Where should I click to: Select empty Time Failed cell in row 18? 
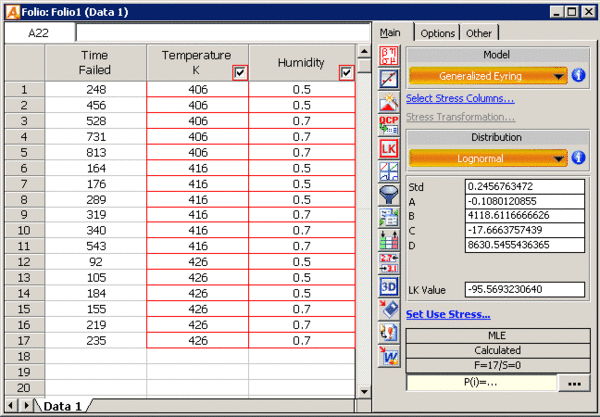96,356
